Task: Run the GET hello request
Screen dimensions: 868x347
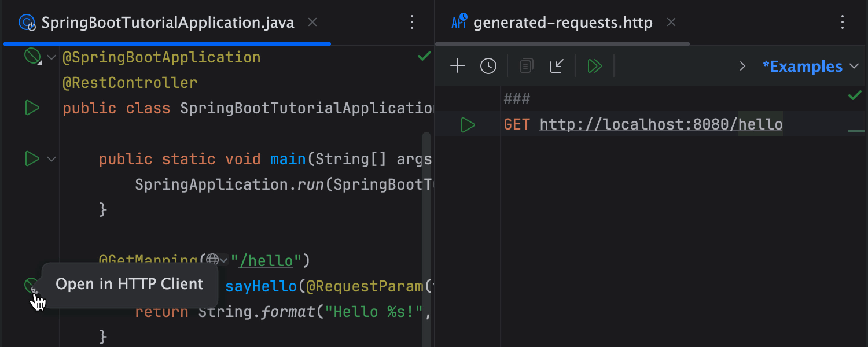Action: [x=468, y=124]
